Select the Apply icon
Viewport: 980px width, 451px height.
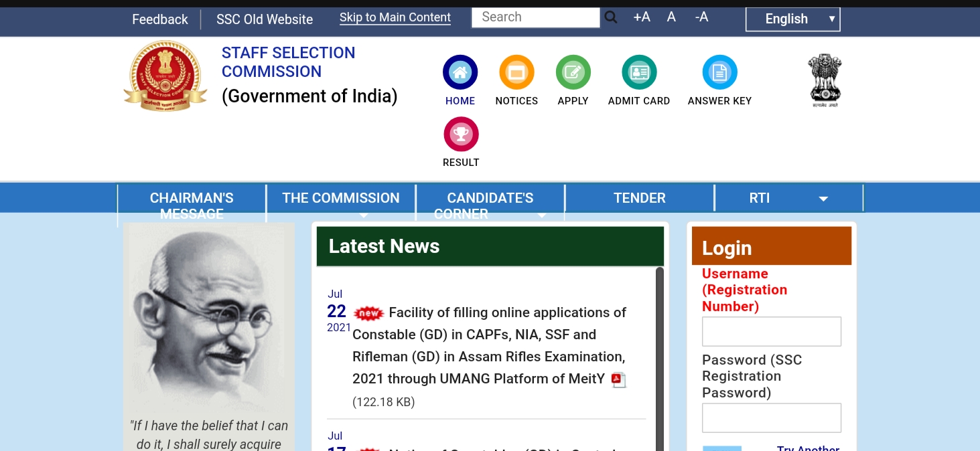(x=573, y=72)
